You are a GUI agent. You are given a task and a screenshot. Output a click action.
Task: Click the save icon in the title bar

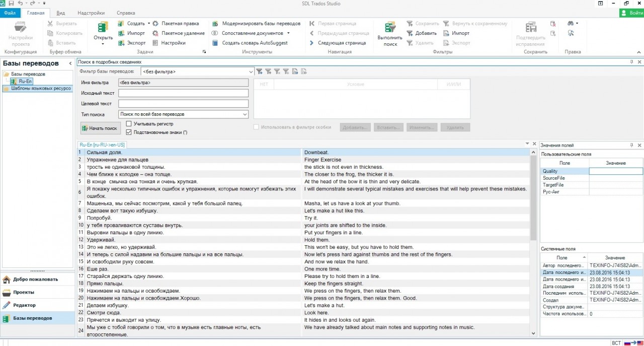(x=11, y=3)
